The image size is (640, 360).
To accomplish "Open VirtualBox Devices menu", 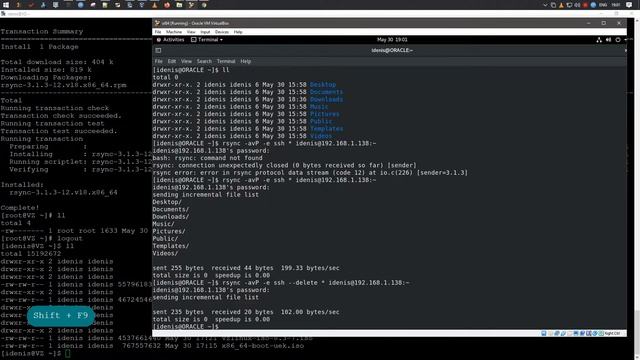I will pyautogui.click(x=222, y=32).
